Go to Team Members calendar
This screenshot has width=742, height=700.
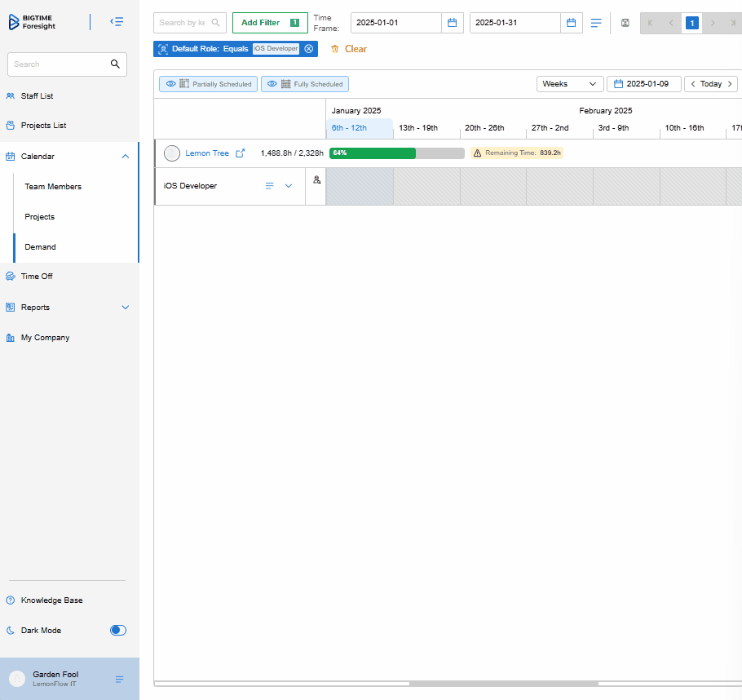[x=53, y=187]
